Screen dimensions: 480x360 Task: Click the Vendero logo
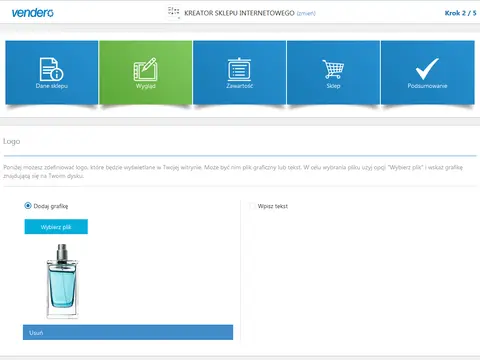33,13
